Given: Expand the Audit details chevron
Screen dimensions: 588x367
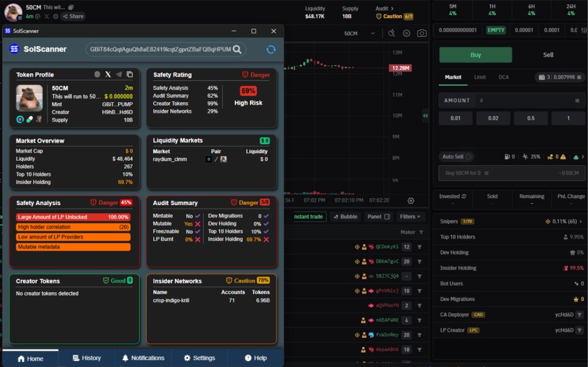Looking at the screenshot, I should point(392,8).
